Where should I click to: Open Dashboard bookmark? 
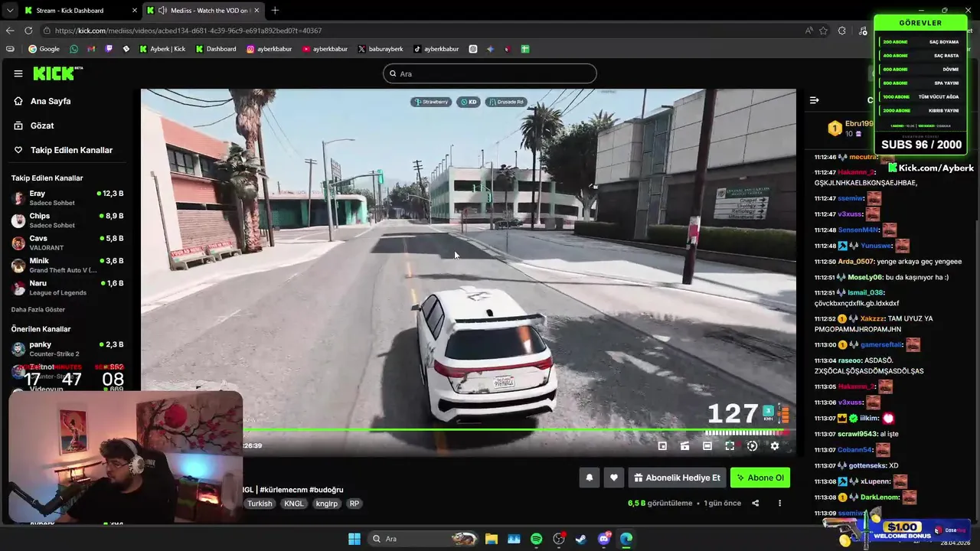coord(216,49)
